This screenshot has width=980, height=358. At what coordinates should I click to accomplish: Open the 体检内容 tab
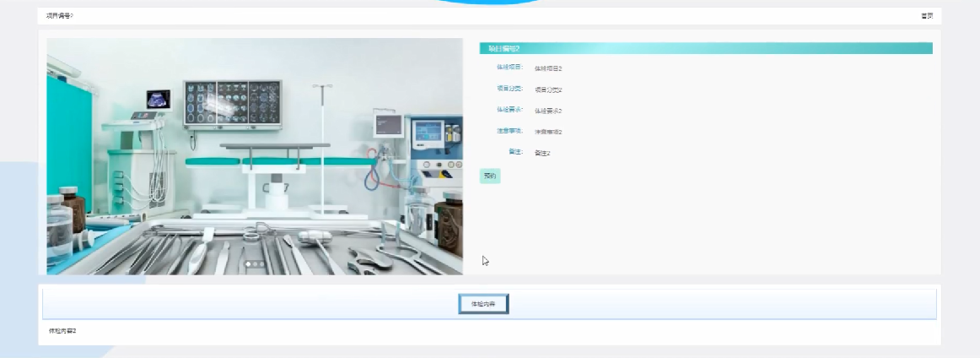pos(483,304)
